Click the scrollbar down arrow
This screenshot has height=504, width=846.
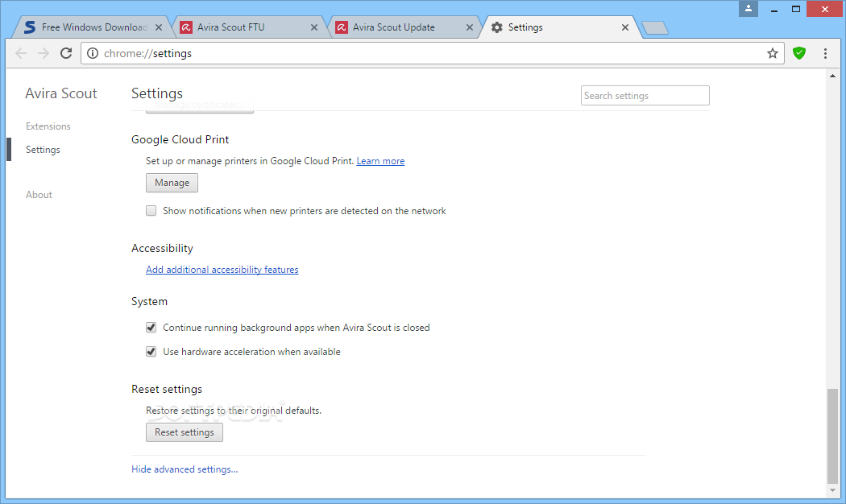point(832,490)
